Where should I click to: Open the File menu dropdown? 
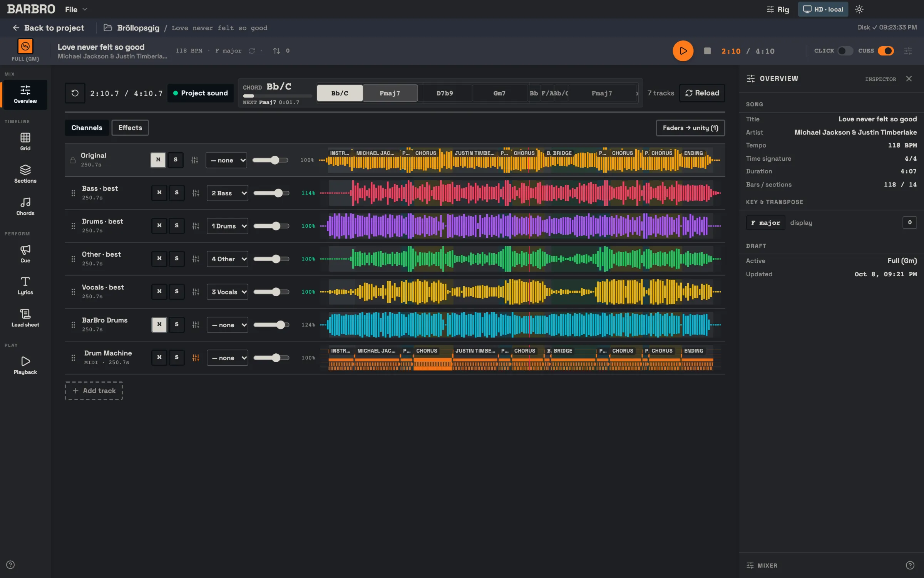76,9
